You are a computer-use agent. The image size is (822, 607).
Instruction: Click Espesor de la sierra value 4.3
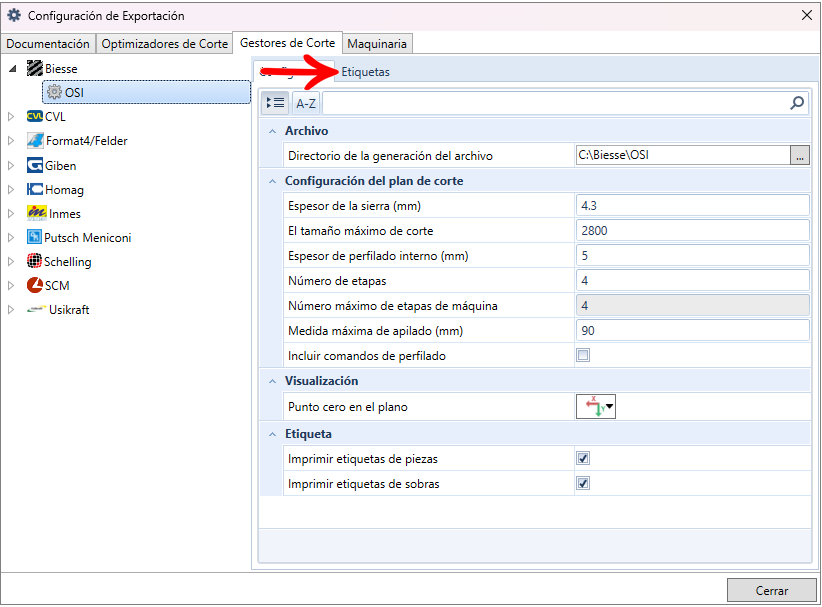(x=693, y=205)
